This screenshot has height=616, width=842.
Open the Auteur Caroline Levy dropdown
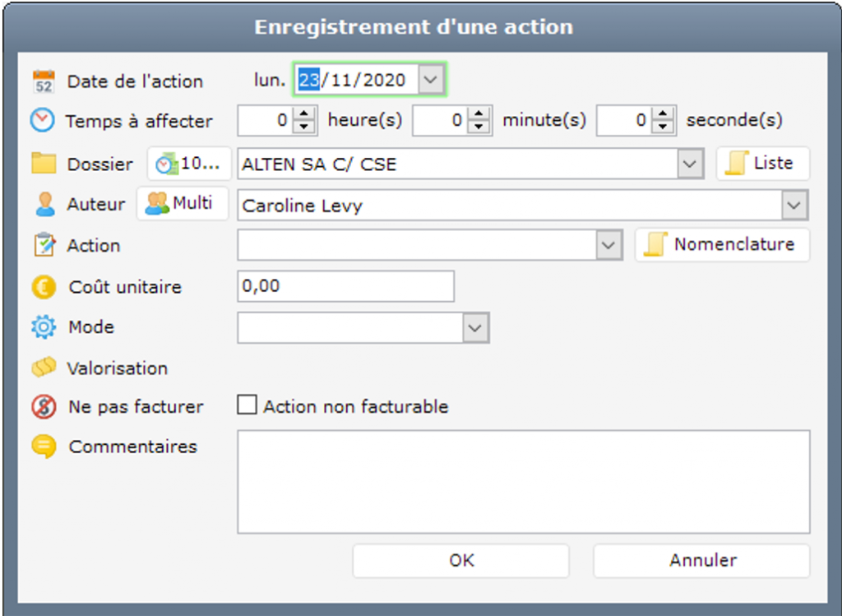(x=794, y=205)
